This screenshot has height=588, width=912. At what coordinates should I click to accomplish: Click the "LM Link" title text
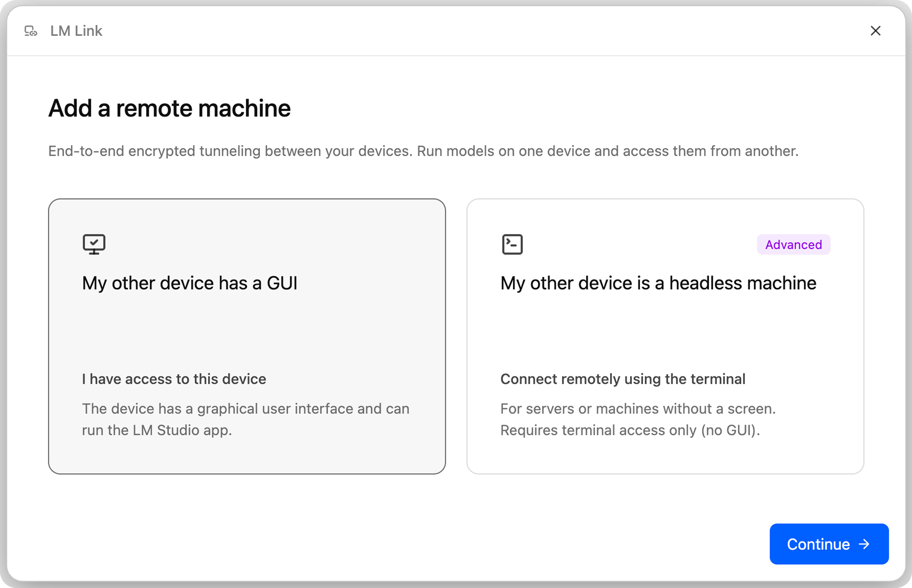[x=76, y=31]
